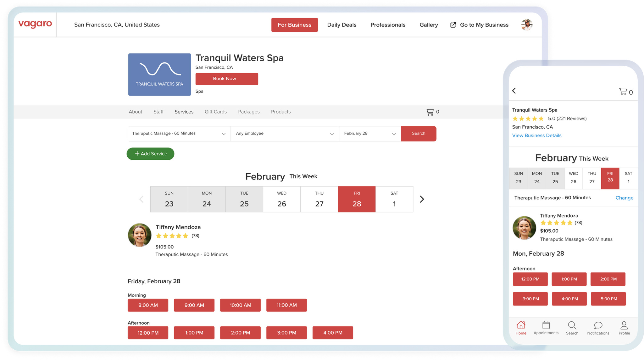Open Daily Deals in top navigation

[342, 25]
